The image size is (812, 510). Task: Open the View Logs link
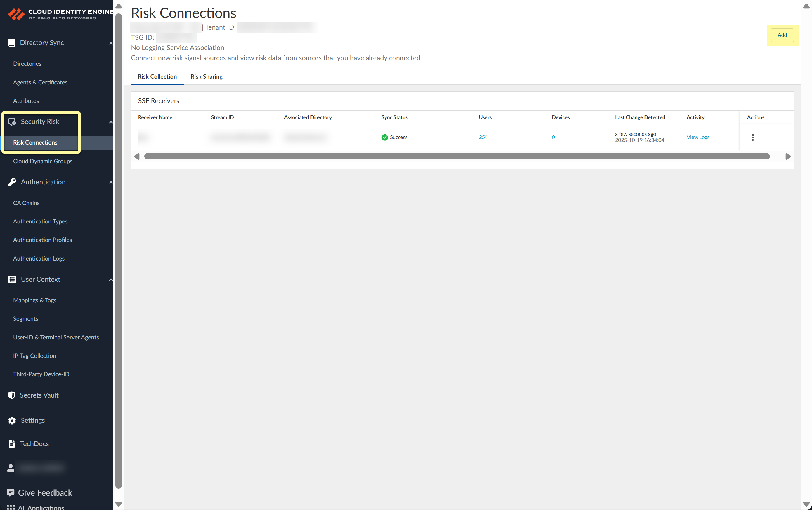(698, 137)
